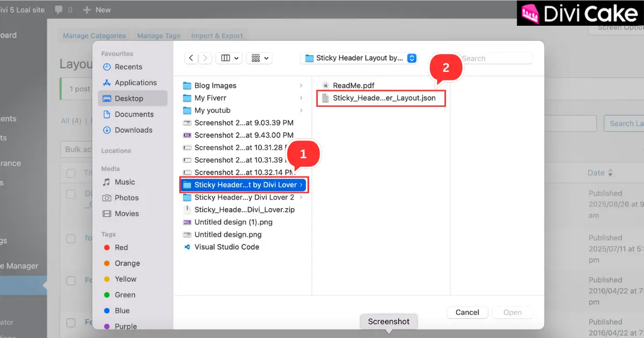Click the Open button
This screenshot has width=644, height=338.
(x=513, y=312)
